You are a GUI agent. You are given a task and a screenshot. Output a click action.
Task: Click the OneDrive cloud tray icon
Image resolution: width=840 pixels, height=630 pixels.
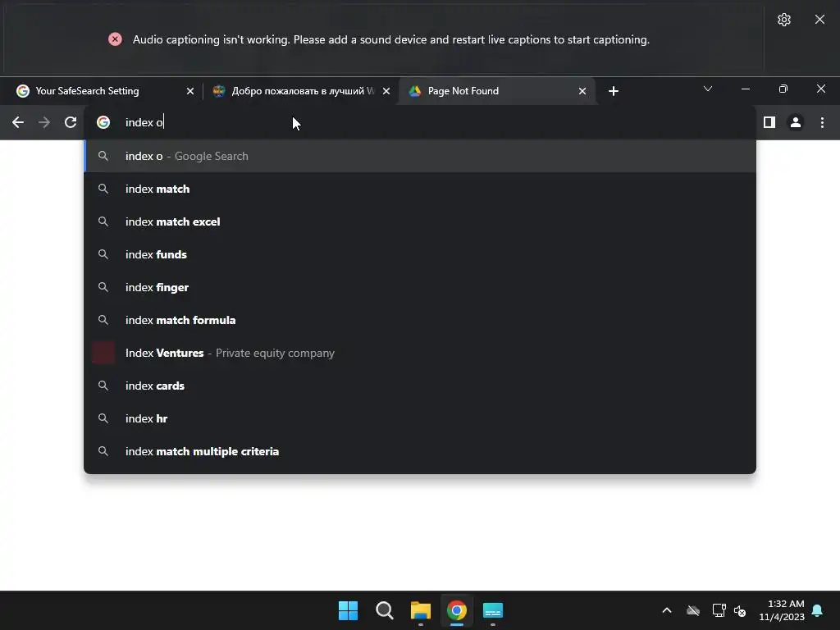pos(693,610)
